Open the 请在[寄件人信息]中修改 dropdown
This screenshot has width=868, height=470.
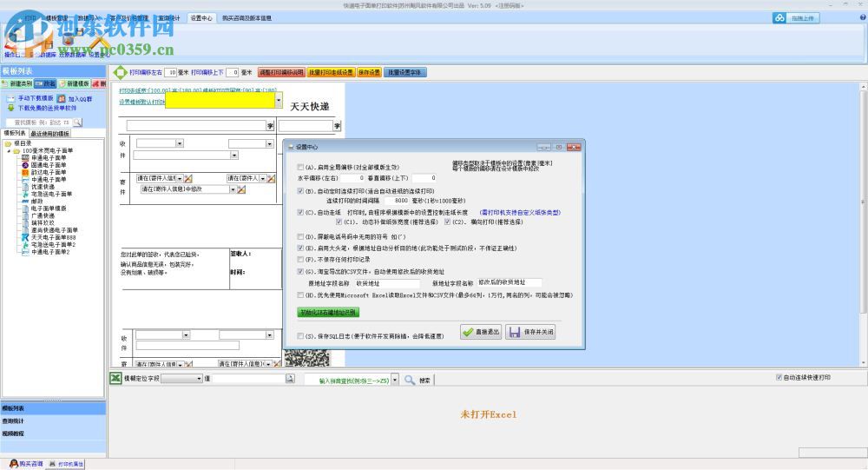coord(233,189)
